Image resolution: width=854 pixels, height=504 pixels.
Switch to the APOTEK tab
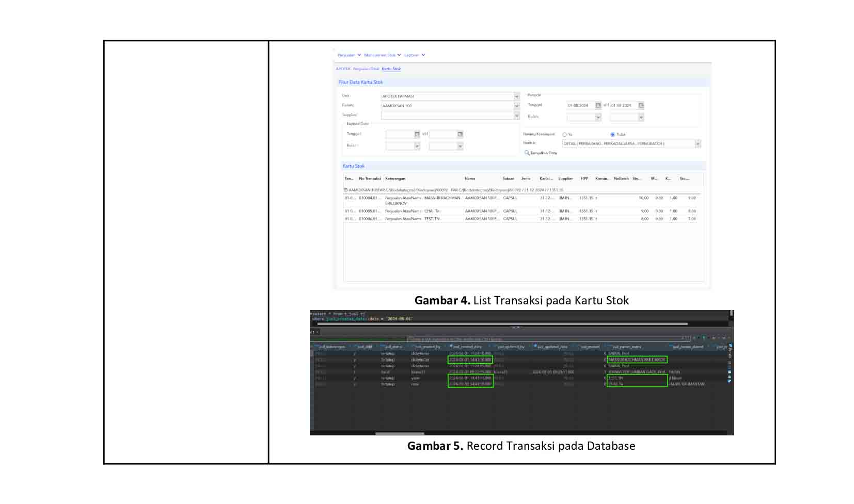pyautogui.click(x=343, y=69)
